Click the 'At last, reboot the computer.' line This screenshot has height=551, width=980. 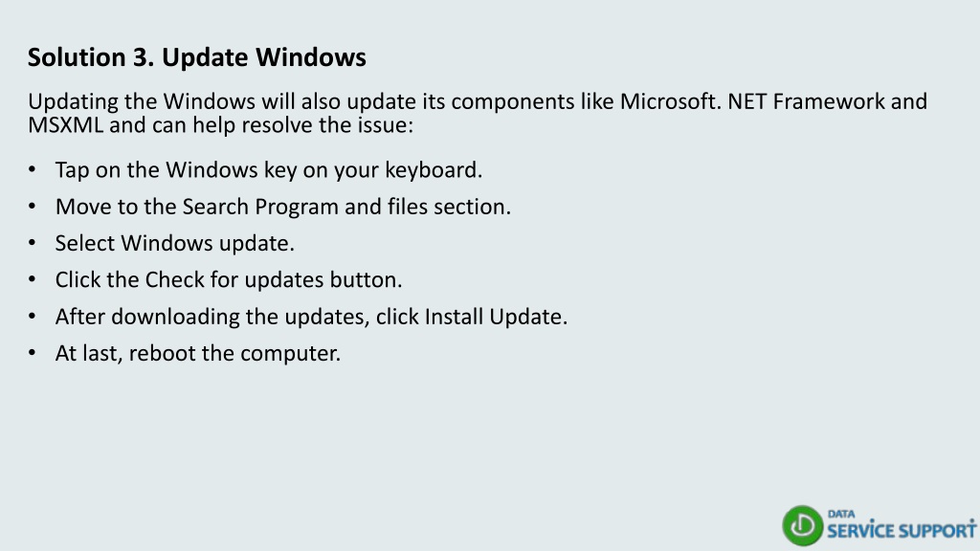point(197,353)
